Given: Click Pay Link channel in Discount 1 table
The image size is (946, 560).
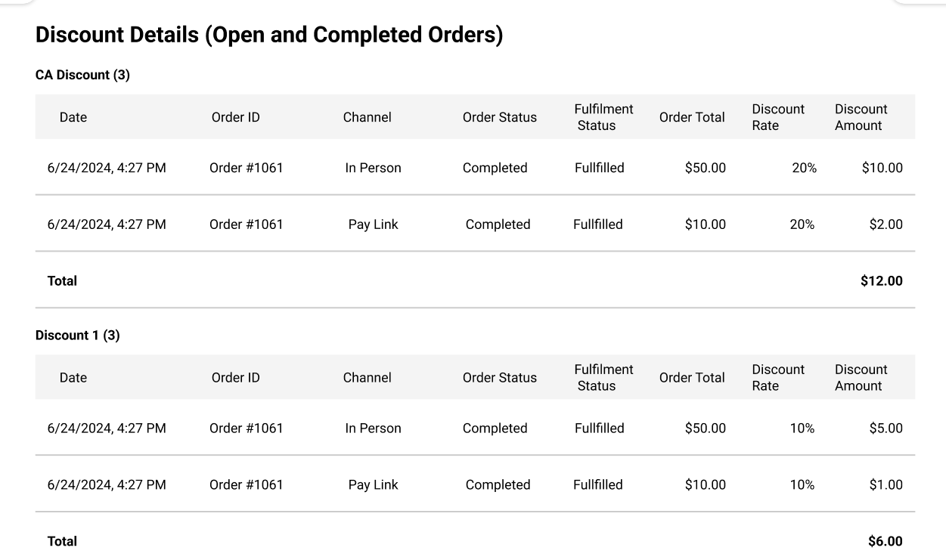Looking at the screenshot, I should pyautogui.click(x=373, y=485).
